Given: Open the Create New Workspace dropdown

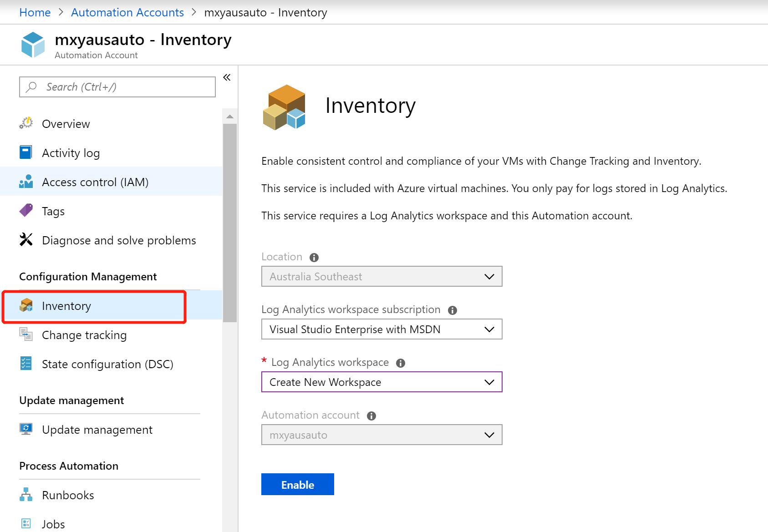Looking at the screenshot, I should tap(381, 382).
